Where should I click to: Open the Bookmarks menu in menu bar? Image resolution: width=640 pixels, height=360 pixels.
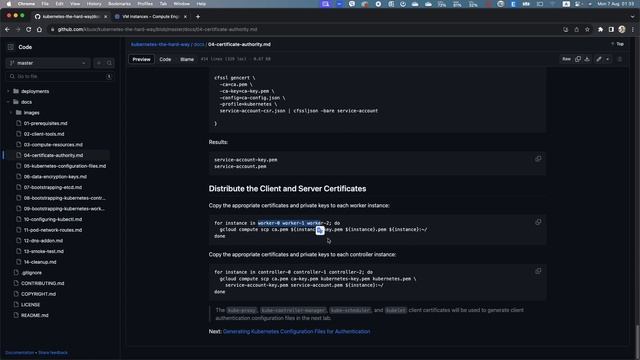120,4
